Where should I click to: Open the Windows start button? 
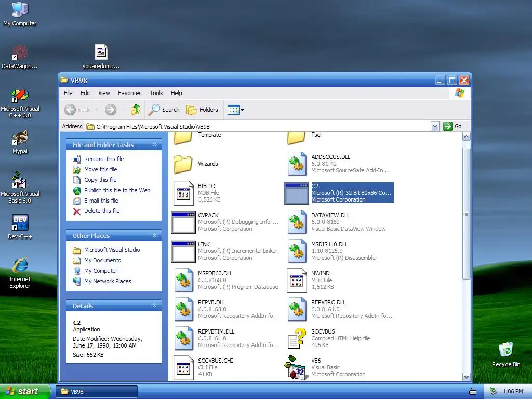click(25, 392)
